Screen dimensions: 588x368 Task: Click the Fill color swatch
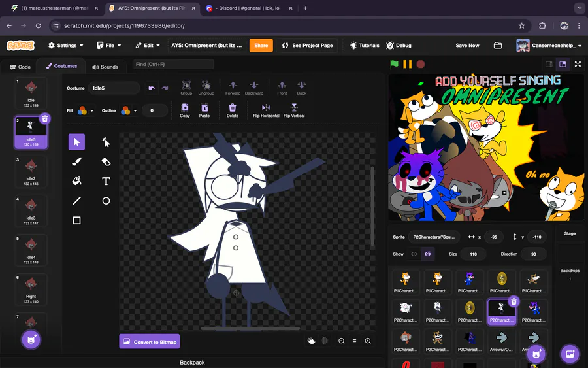(82, 110)
